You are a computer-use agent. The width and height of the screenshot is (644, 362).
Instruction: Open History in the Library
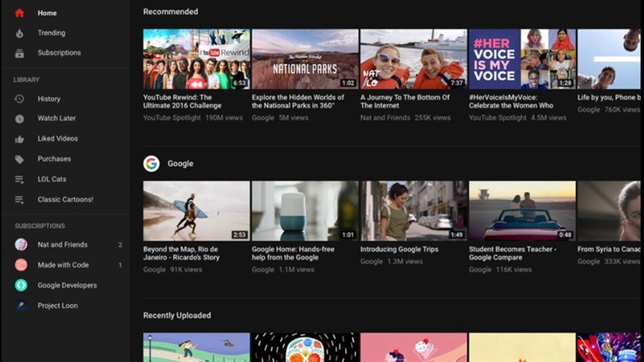(x=49, y=99)
